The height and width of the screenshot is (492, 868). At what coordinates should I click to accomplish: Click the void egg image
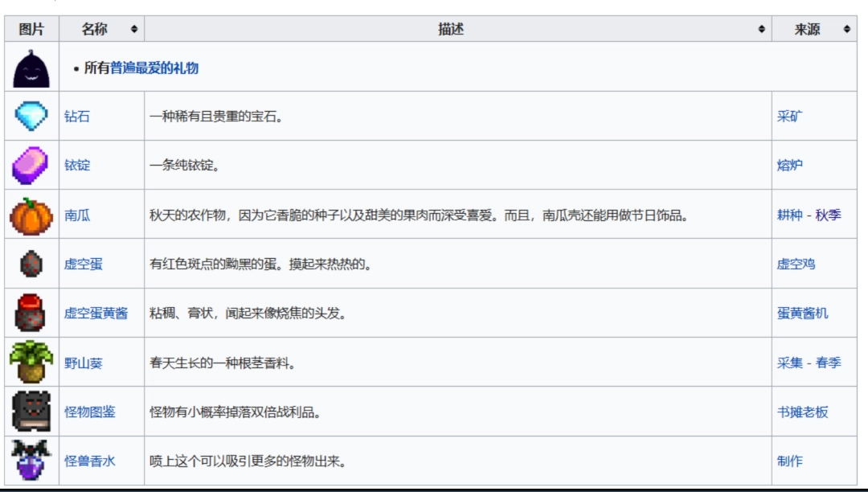[31, 264]
